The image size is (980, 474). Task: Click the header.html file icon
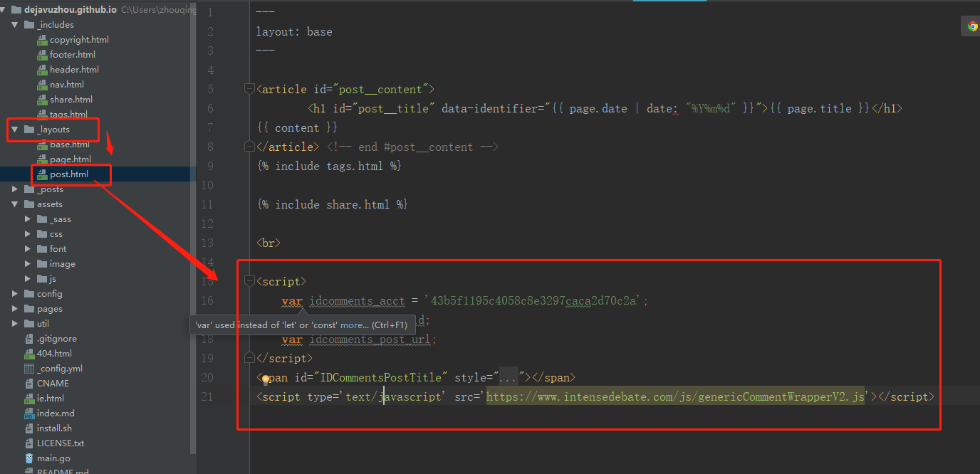[42, 70]
